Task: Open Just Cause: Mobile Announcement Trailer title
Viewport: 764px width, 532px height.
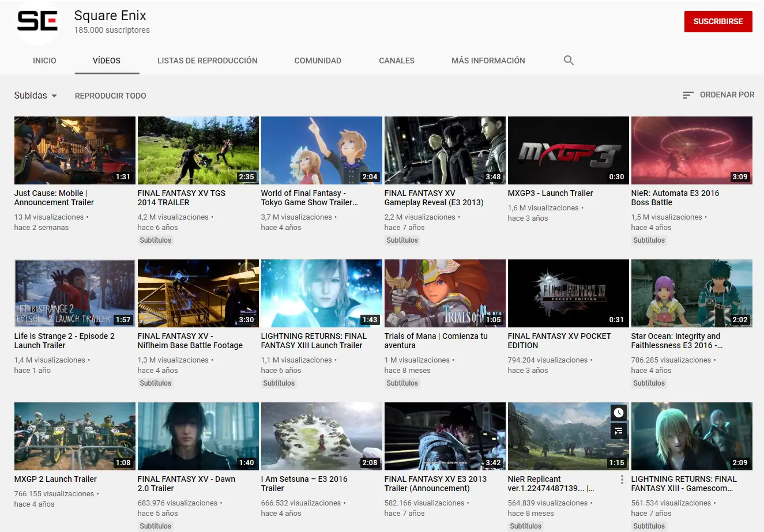Action: [54, 198]
